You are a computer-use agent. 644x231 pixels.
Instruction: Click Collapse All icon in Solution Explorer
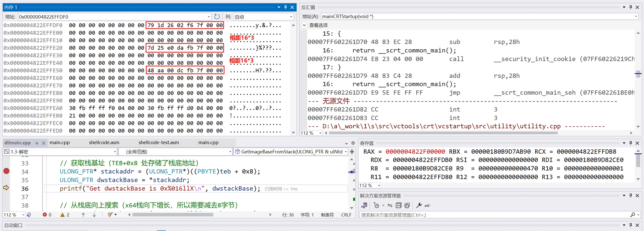tap(399, 206)
